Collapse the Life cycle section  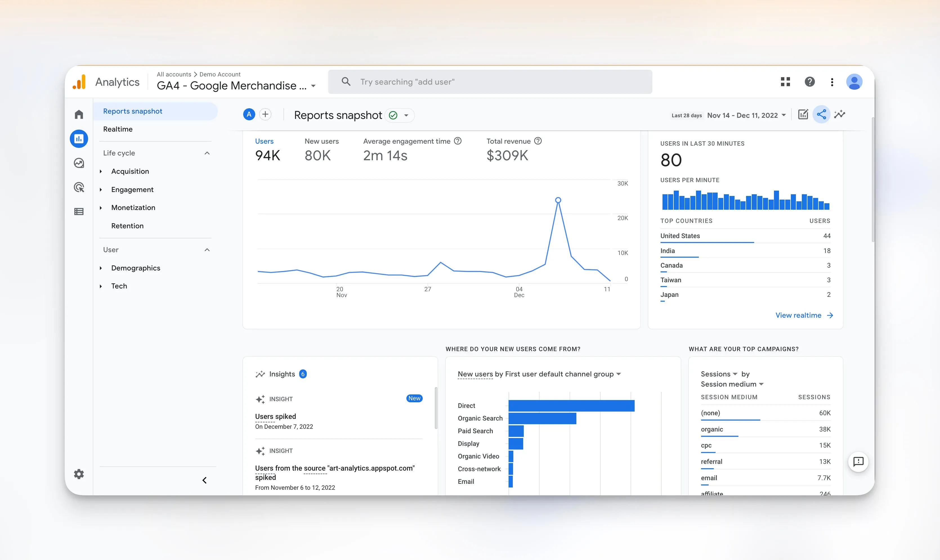(x=207, y=153)
